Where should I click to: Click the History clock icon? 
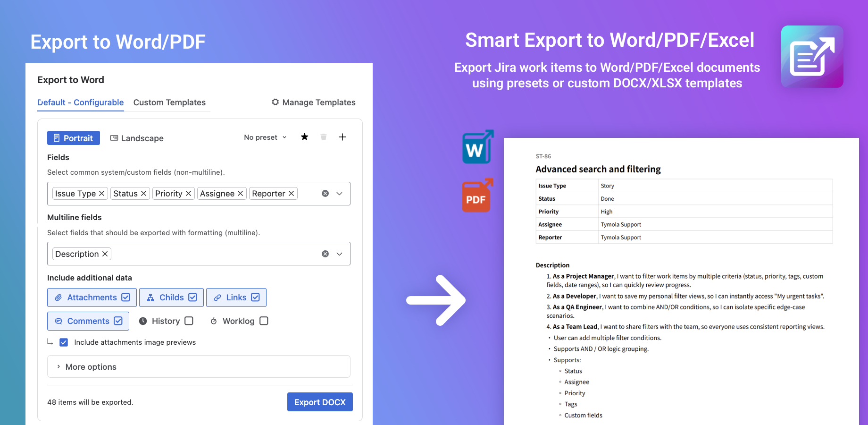(143, 321)
